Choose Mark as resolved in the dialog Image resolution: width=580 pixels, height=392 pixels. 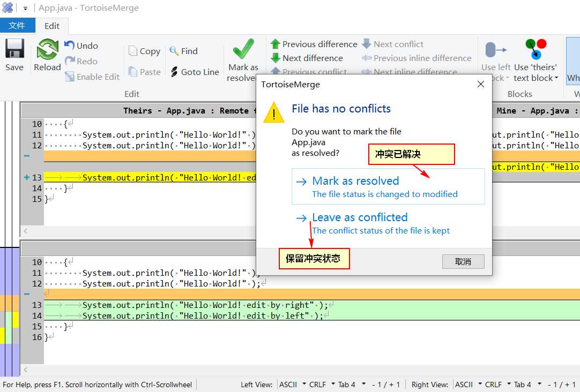(x=388, y=186)
